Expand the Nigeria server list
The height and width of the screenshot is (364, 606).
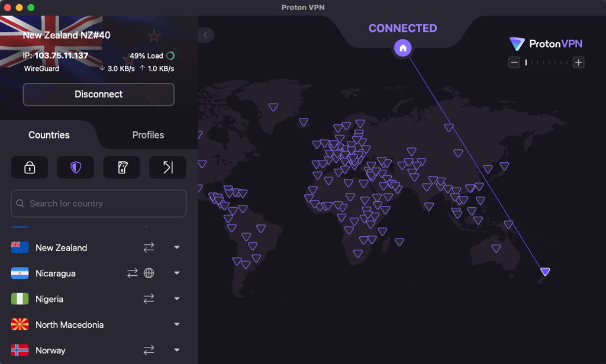(x=177, y=299)
